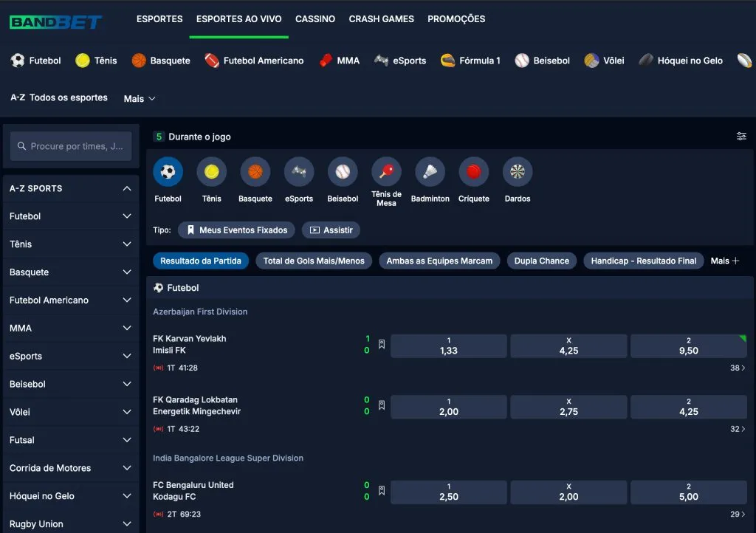Toggle the Assistir stream filter
This screenshot has height=533, width=756.
click(x=331, y=230)
